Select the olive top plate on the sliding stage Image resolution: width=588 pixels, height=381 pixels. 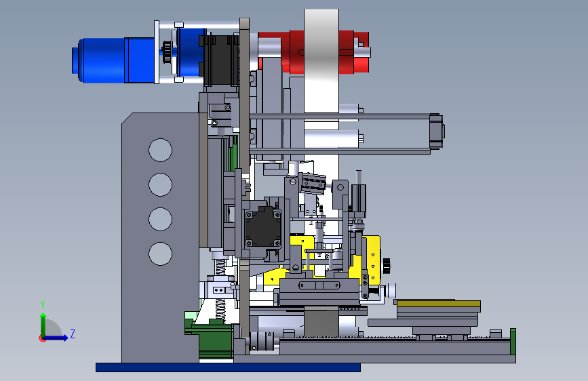pos(439,303)
